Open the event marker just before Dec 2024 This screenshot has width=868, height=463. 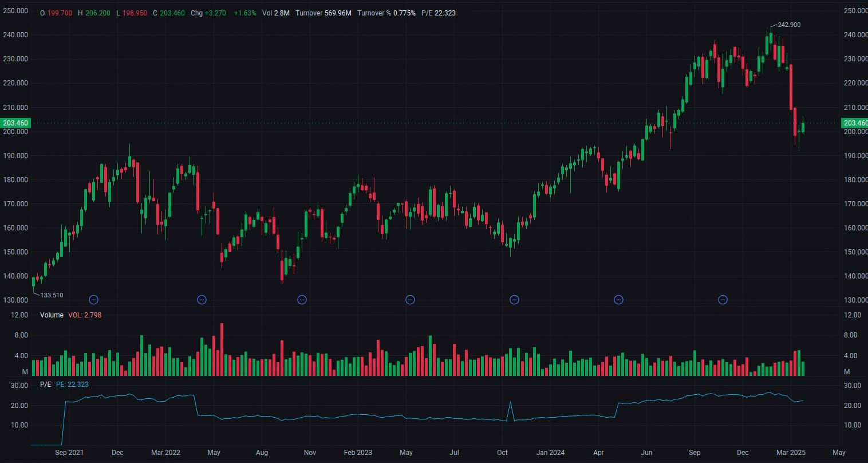tap(723, 299)
